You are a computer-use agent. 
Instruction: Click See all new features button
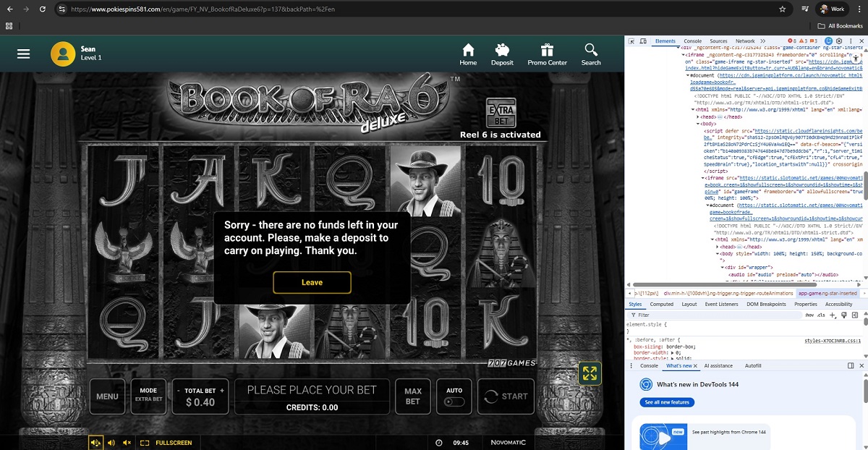tap(666, 402)
